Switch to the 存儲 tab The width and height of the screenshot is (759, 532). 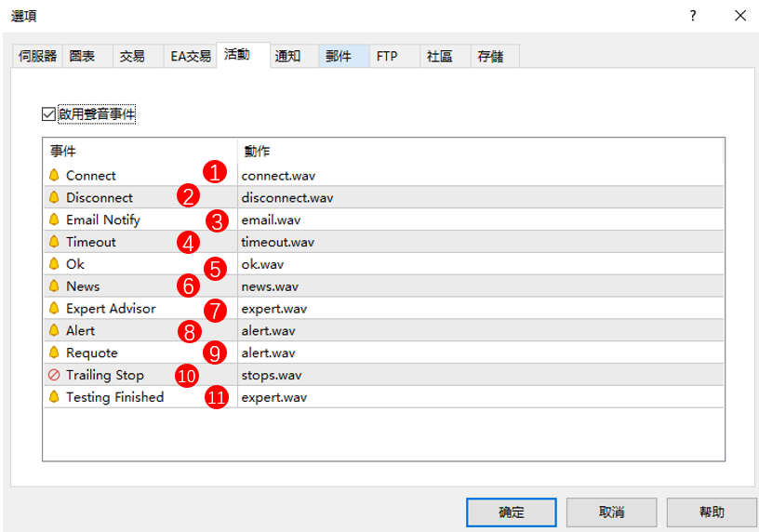pyautogui.click(x=495, y=56)
